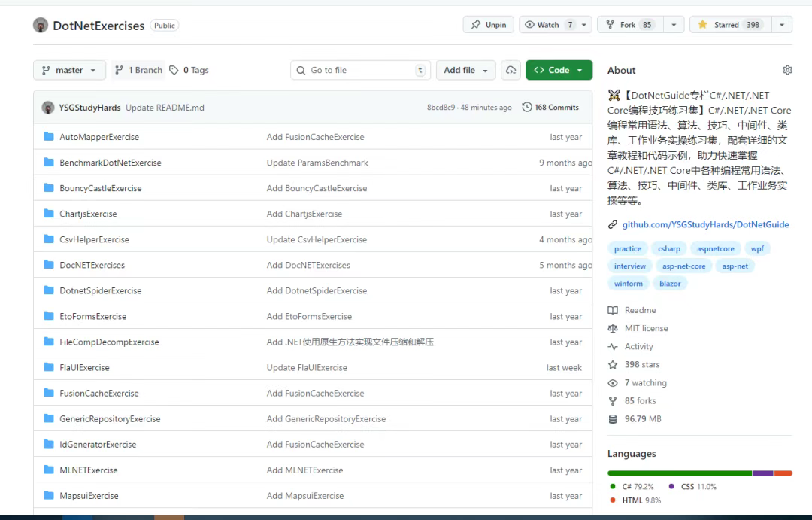The height and width of the screenshot is (520, 812).
Task: Click the YSGStudyHards author name
Action: [89, 108]
